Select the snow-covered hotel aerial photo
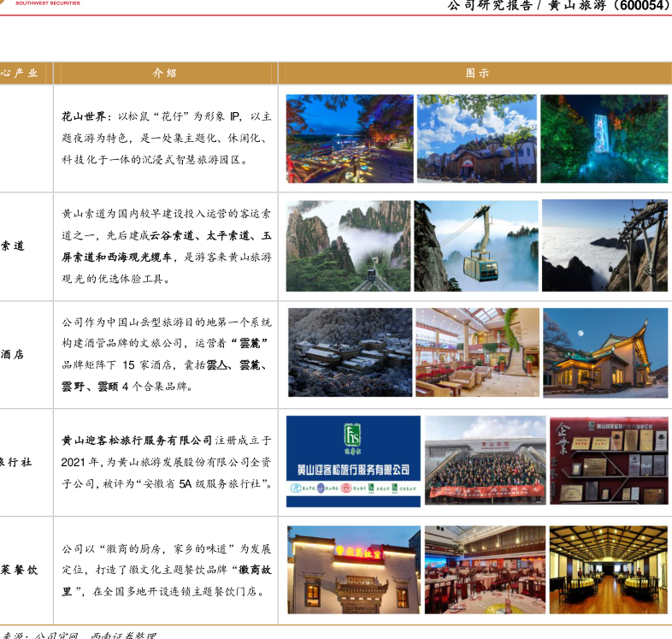 (x=350, y=352)
